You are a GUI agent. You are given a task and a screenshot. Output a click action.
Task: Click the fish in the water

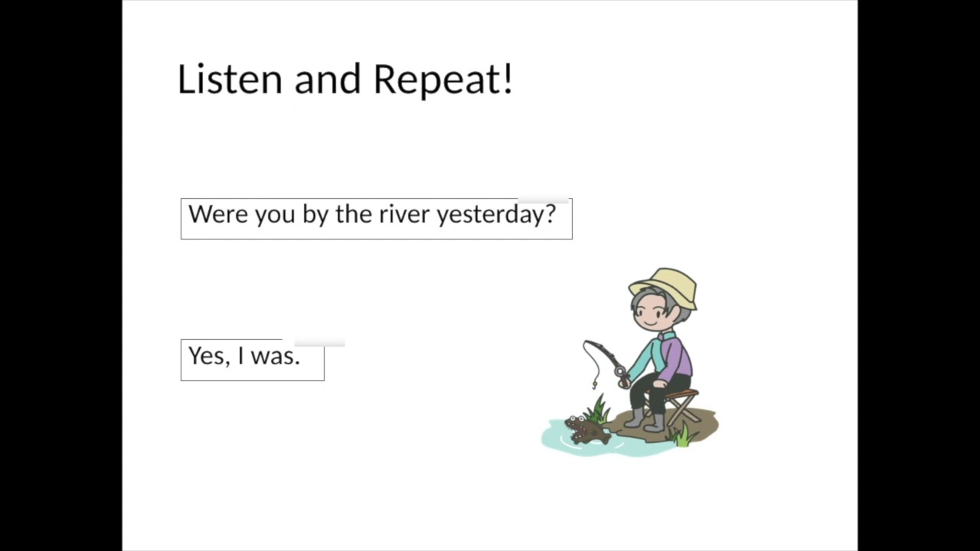588,430
